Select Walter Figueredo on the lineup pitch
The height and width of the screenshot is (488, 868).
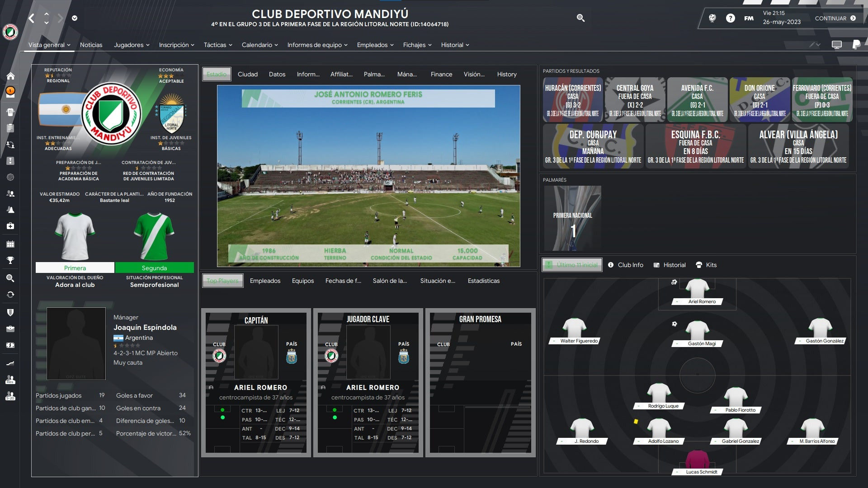tap(575, 331)
